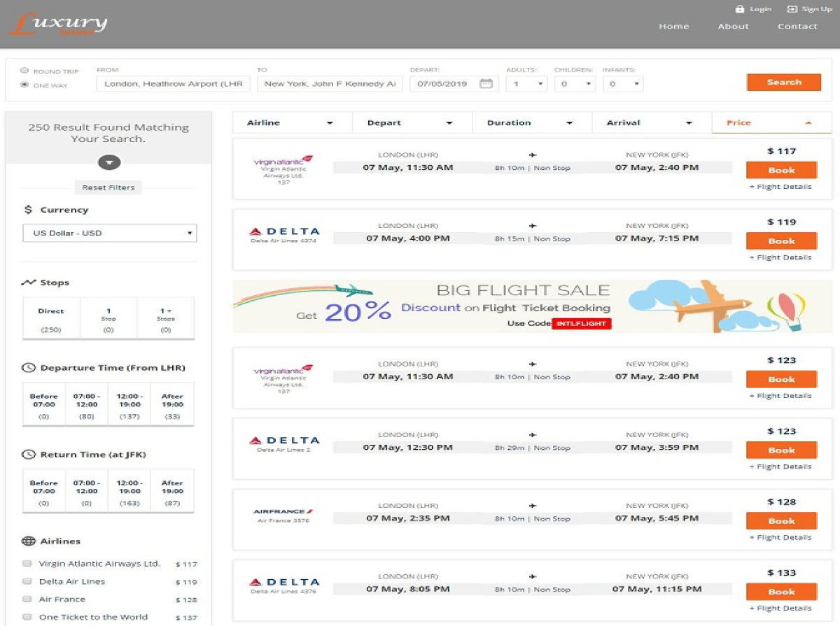Click Delta logo on $119 flight
Screen dimensions: 840x626
click(x=284, y=232)
